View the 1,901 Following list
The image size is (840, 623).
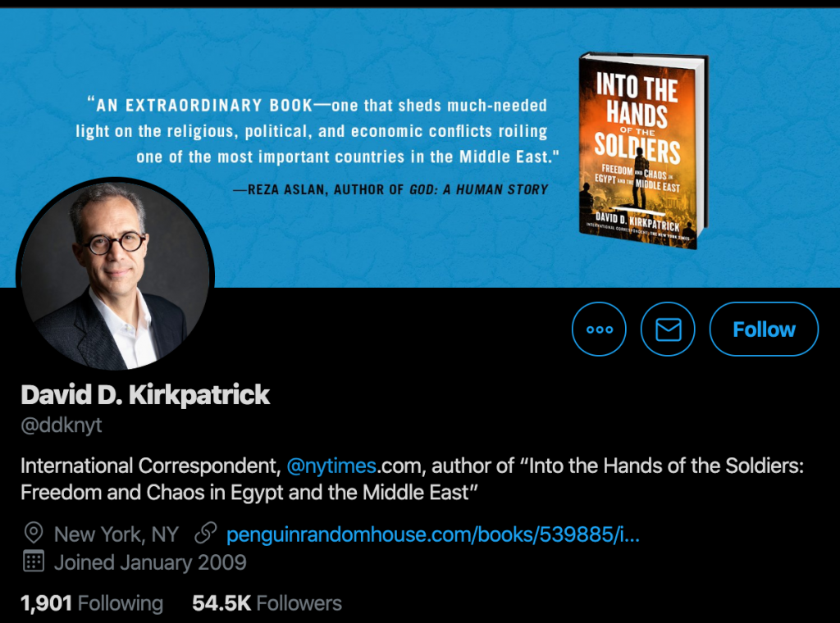(x=92, y=603)
